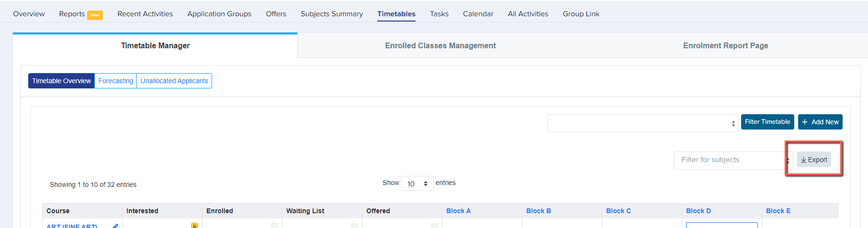Click the Export download button
The height and width of the screenshot is (228, 868).
[814, 160]
